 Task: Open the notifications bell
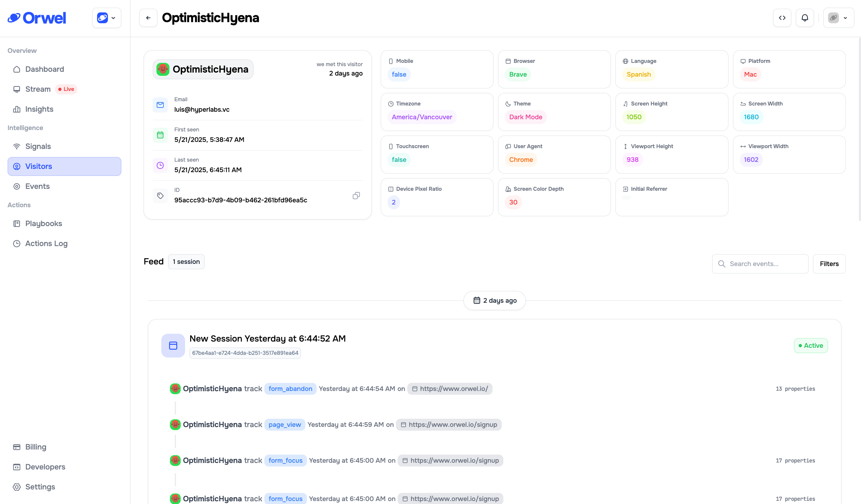click(x=805, y=18)
